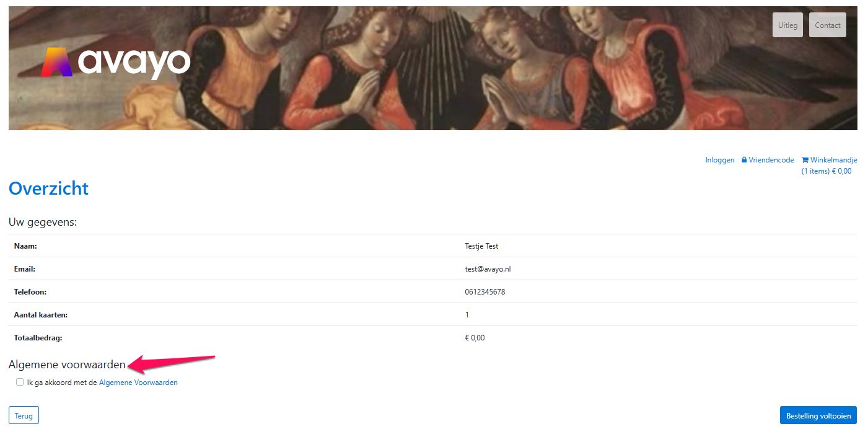This screenshot has width=868, height=434.
Task: Open the Vriendencode link
Action: coord(771,160)
